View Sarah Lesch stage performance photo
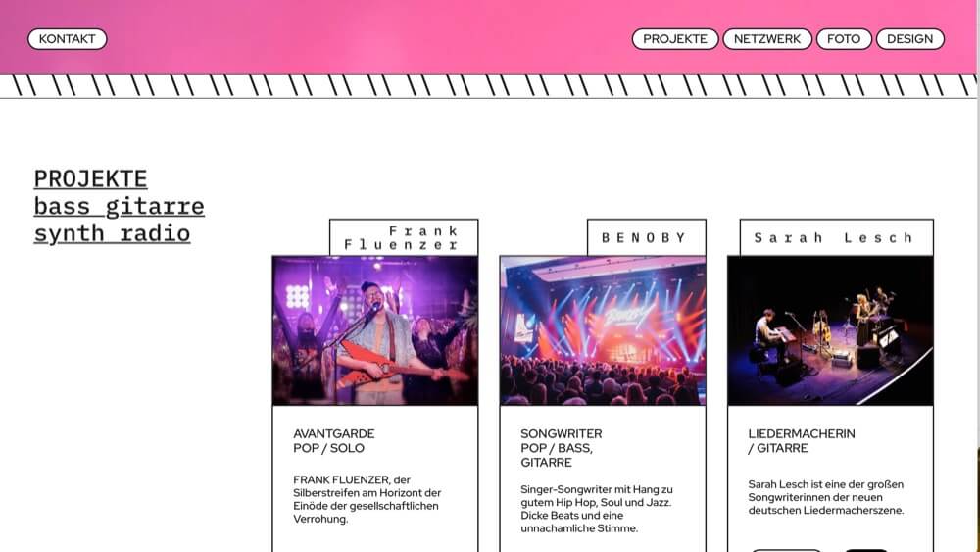980x552 pixels. (830, 330)
